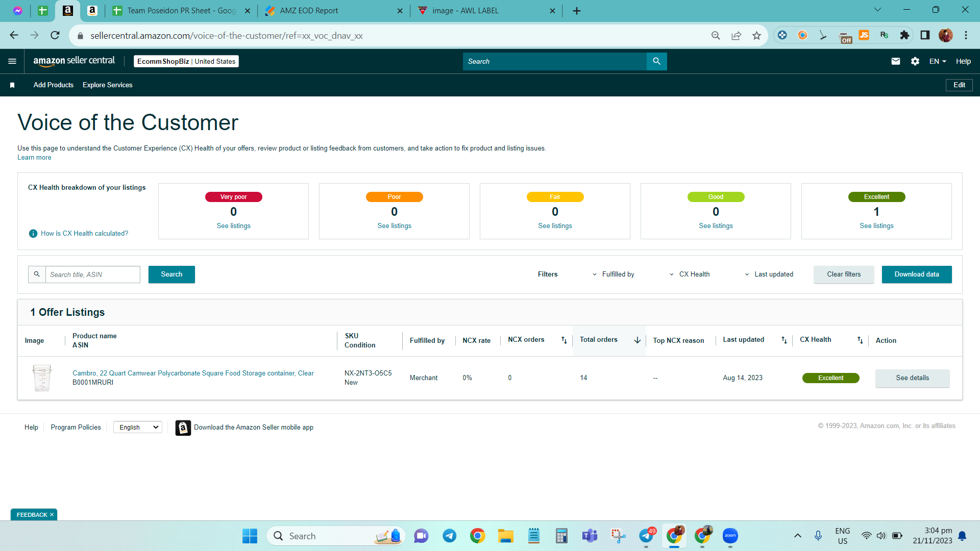This screenshot has width=980, height=551.
Task: Open Microsoft Teams from the taskbar
Action: coord(590,536)
